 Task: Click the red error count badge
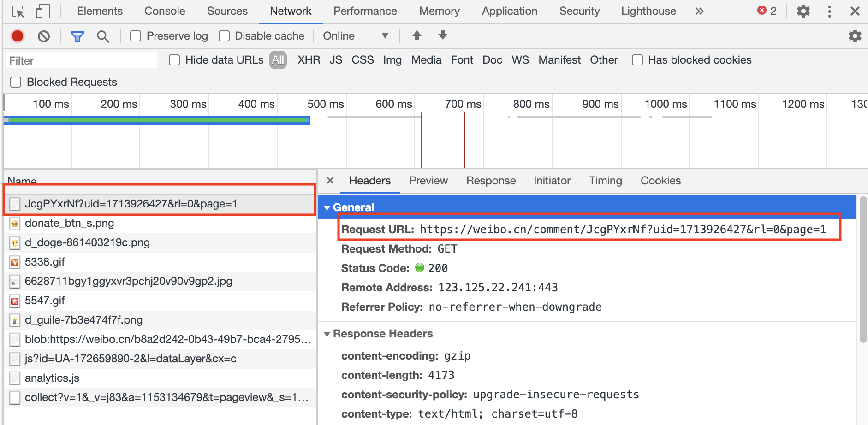tap(767, 11)
